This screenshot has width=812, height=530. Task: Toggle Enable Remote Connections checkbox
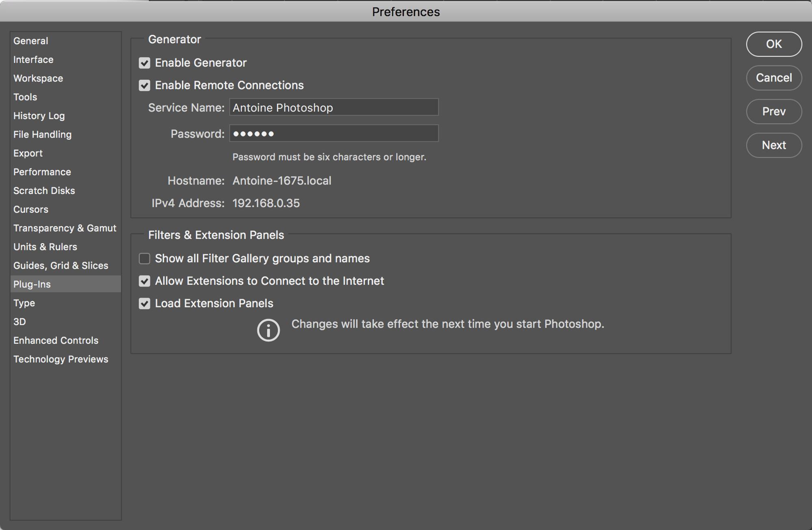pos(145,85)
